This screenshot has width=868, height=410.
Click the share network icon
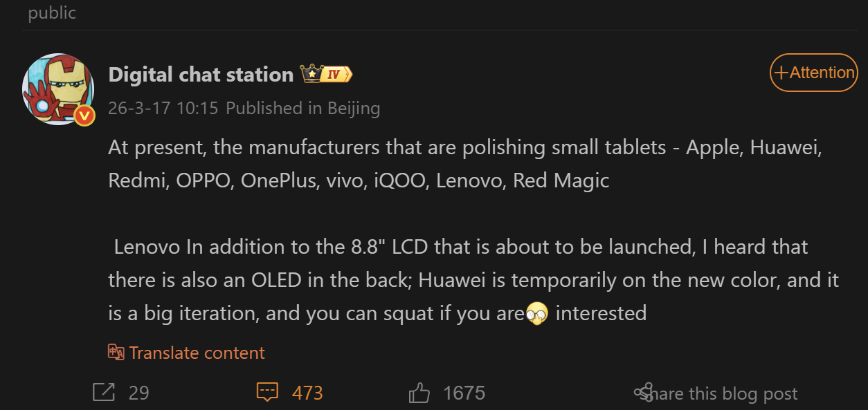click(x=643, y=393)
